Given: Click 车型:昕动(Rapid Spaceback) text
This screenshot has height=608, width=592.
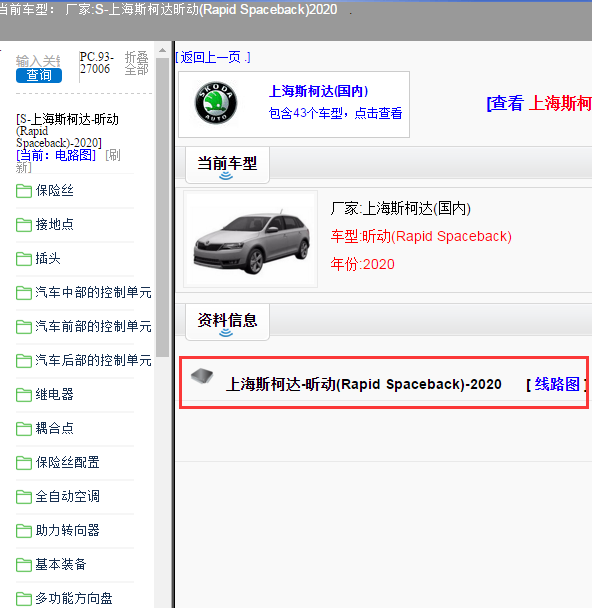Looking at the screenshot, I should coord(421,237).
